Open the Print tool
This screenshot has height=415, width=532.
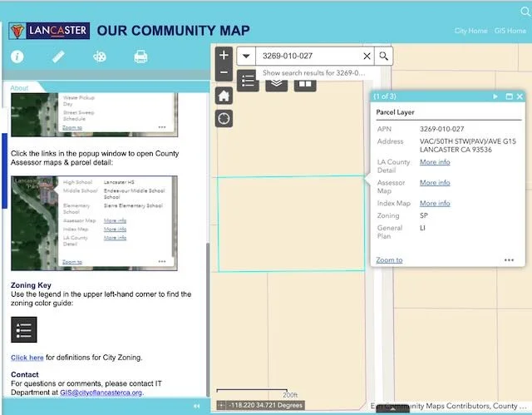[x=141, y=57]
